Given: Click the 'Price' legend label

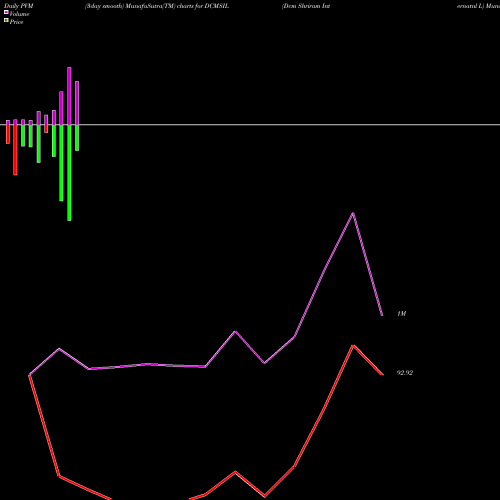Looking at the screenshot, I should click(x=16, y=22).
